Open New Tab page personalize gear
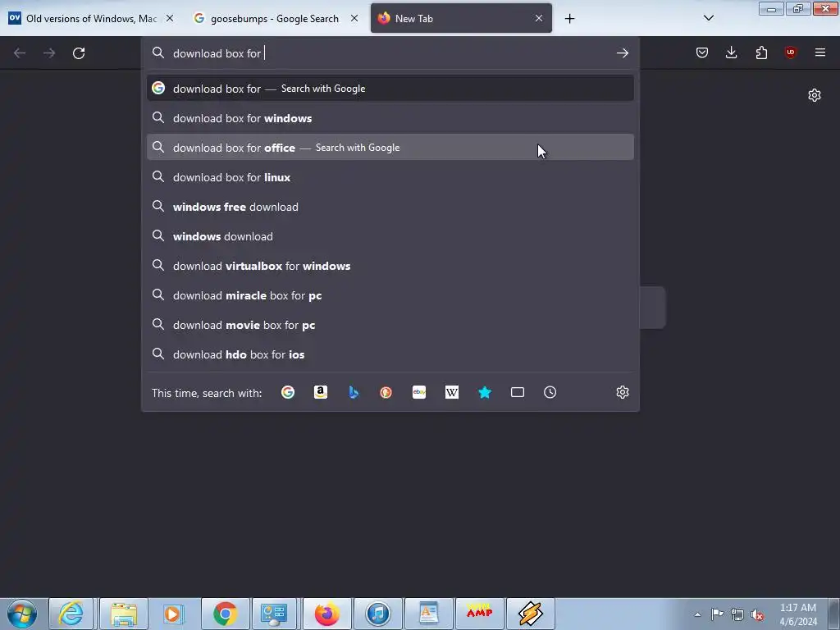Image resolution: width=840 pixels, height=630 pixels. click(815, 95)
